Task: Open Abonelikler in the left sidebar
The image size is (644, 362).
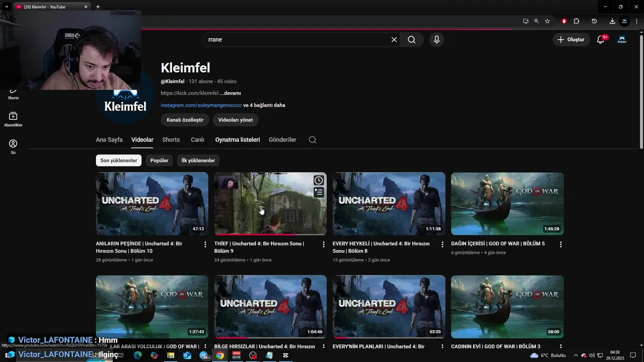Action: click(x=13, y=120)
